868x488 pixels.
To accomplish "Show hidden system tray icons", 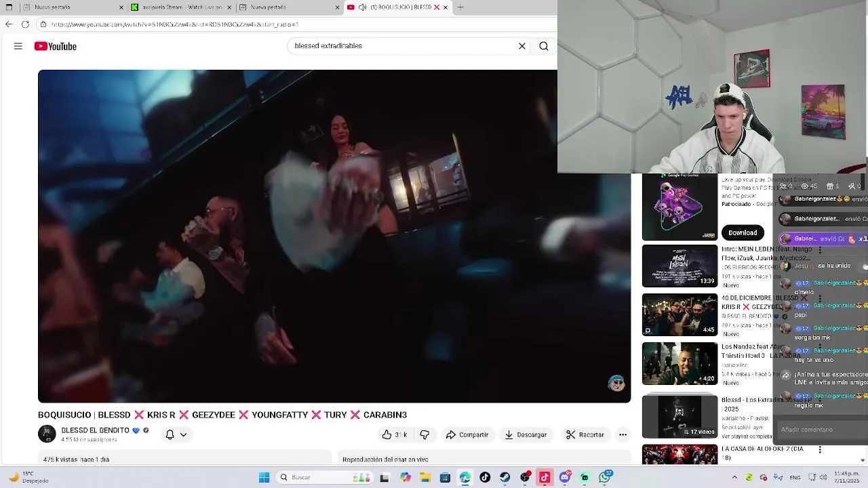I will [x=734, y=477].
